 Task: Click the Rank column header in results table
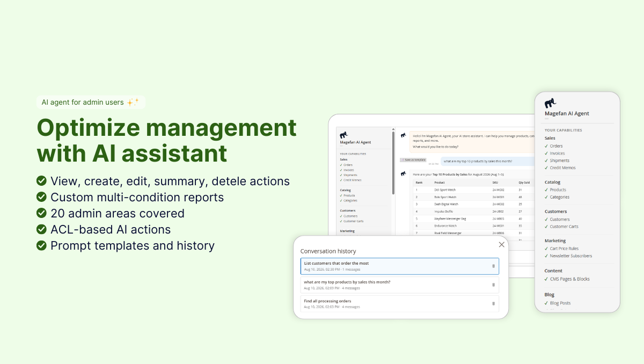[x=419, y=183]
